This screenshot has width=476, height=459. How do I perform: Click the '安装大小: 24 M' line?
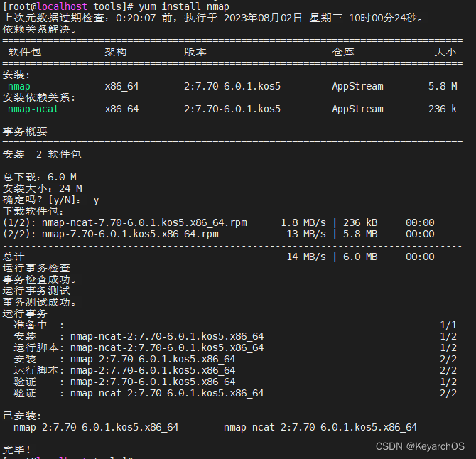point(43,188)
